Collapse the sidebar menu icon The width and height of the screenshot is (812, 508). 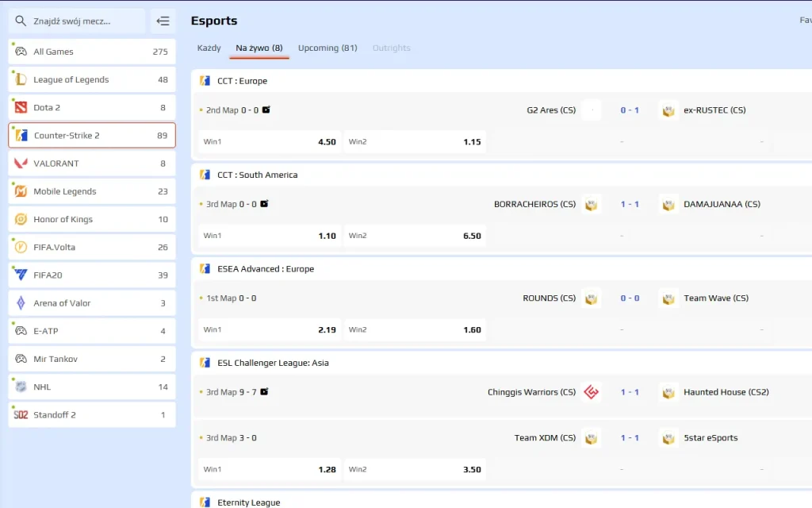coord(163,21)
